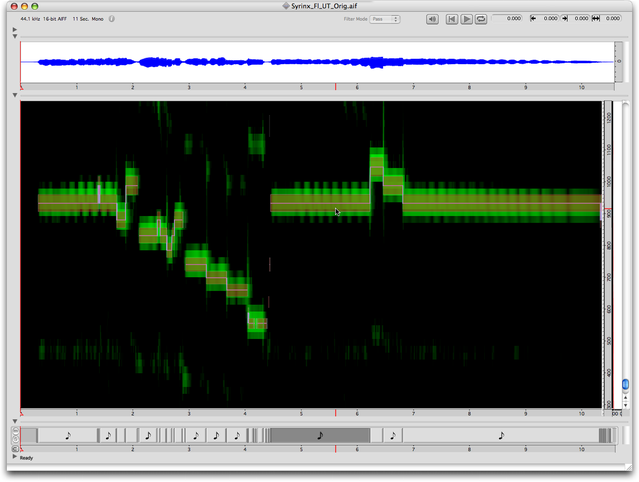
Task: Click the document proxy icon in the title bar
Action: click(x=286, y=6)
